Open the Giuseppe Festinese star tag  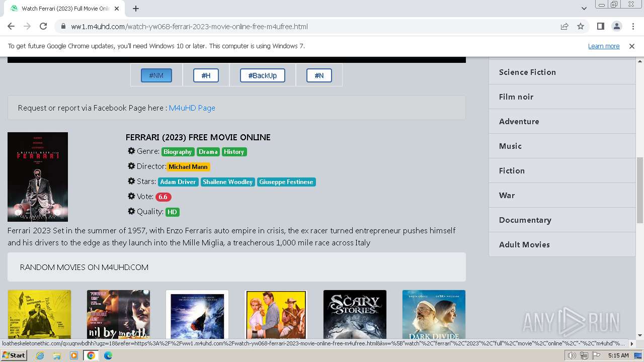[x=286, y=182]
